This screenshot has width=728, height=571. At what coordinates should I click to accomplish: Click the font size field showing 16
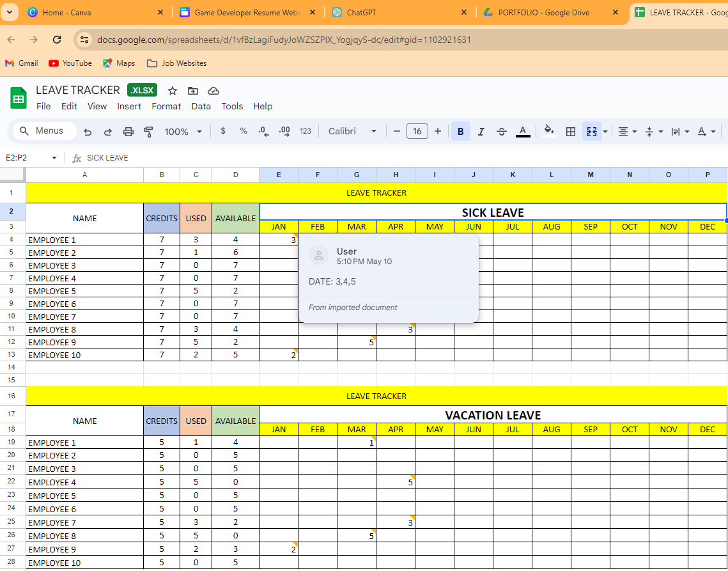click(x=417, y=132)
